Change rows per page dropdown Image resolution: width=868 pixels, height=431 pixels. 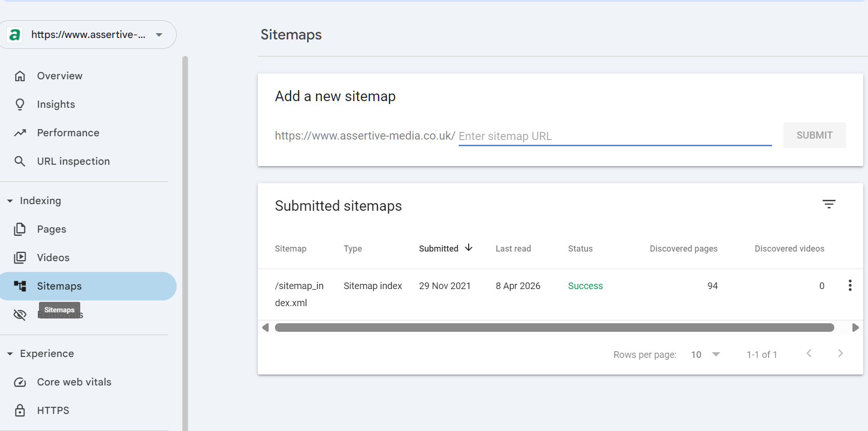point(706,355)
